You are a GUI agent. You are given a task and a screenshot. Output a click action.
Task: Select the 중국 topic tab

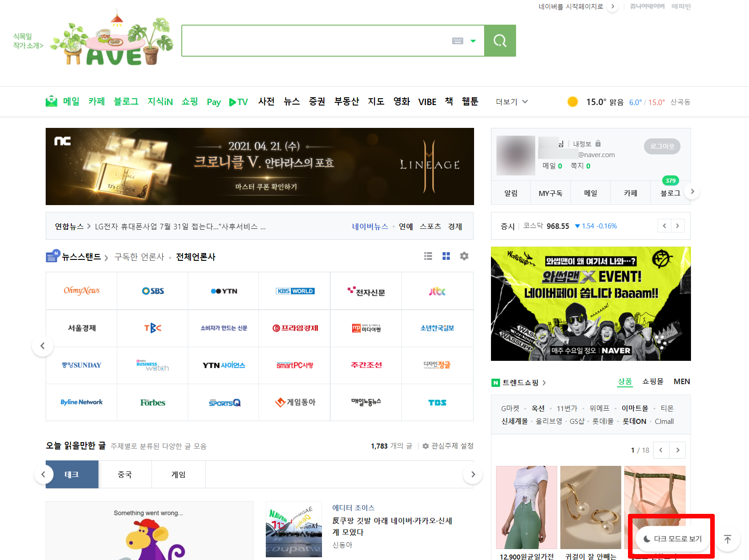point(125,475)
